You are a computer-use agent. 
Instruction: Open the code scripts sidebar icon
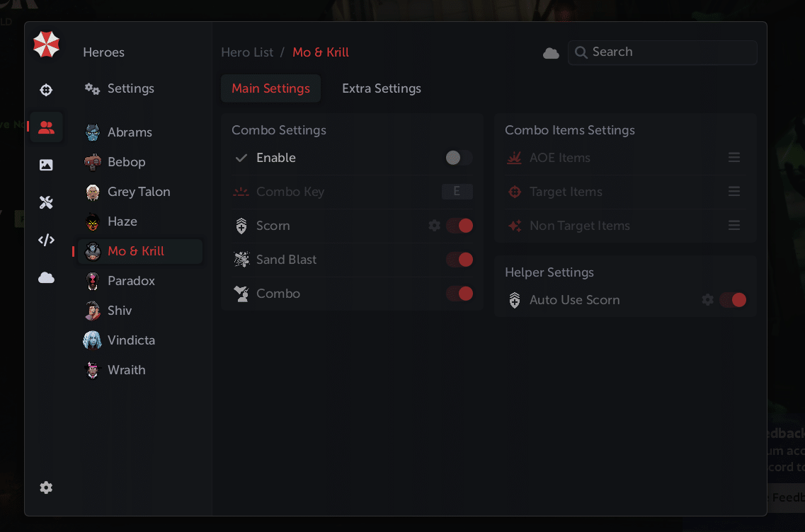tap(46, 240)
